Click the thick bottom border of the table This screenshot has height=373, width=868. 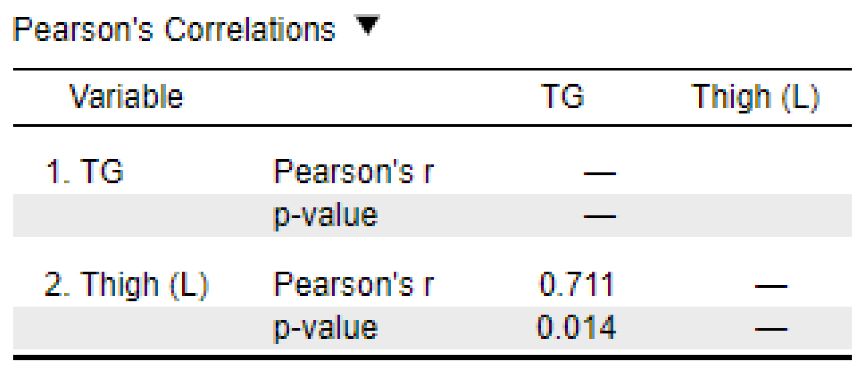pos(432,357)
